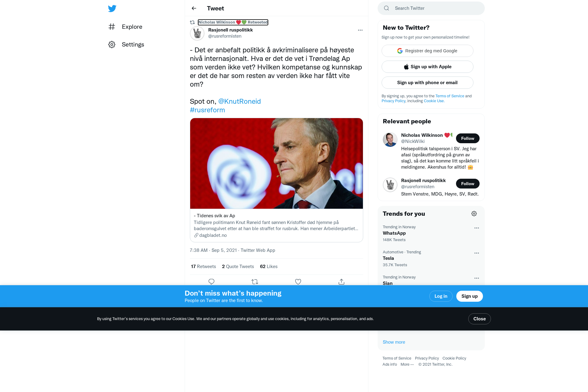Follow Nicholas Wilkinson
Viewport: 588px width, 392px height.
[x=468, y=138]
